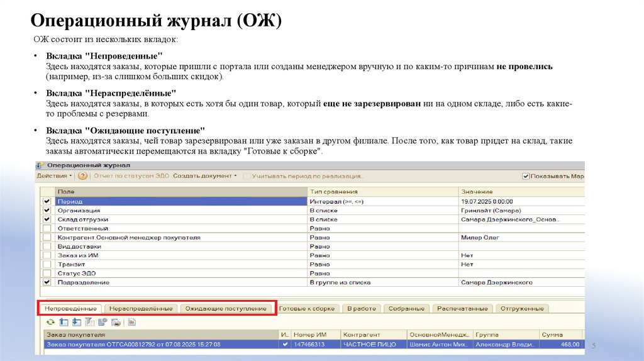The image size is (644, 361).
Task: Enable the Ответственный filter checkbox
Action: pos(47,228)
